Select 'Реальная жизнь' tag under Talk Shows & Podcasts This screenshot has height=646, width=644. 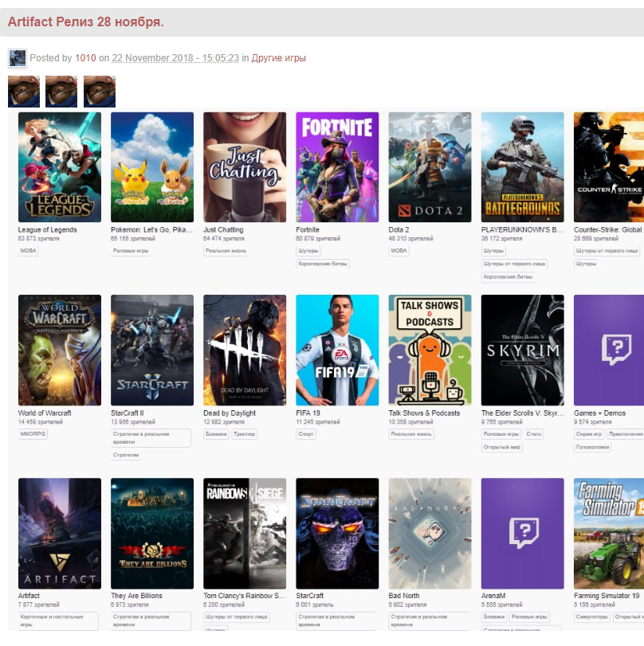[x=411, y=434]
